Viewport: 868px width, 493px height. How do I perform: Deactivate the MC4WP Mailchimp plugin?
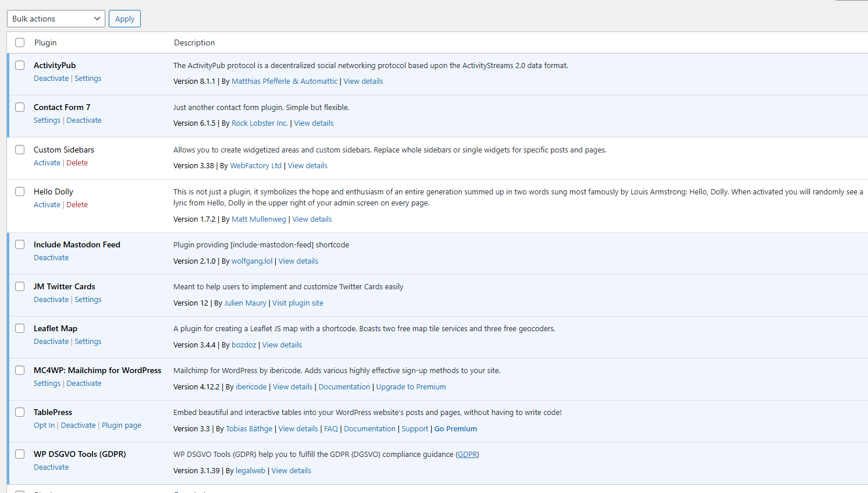click(x=84, y=384)
